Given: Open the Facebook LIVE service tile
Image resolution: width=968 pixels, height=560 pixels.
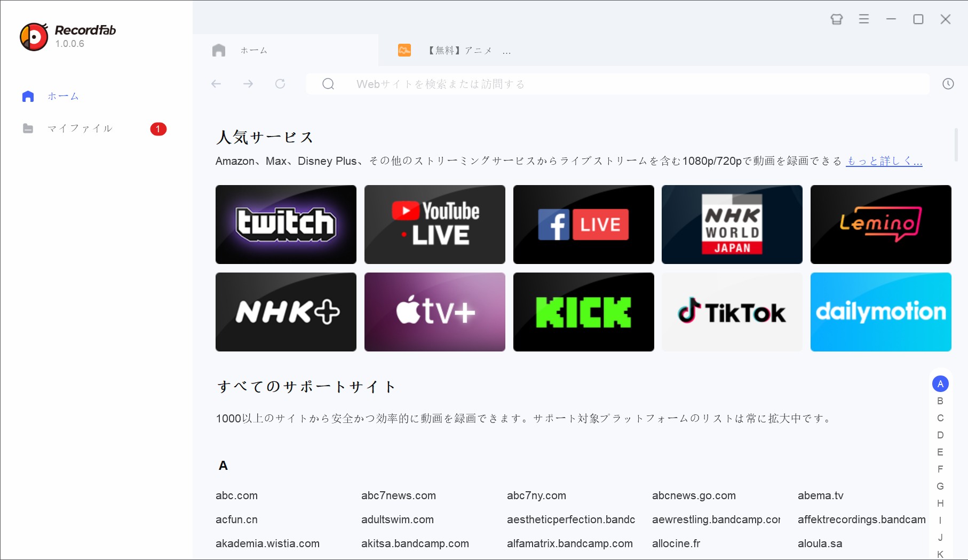Looking at the screenshot, I should coord(584,225).
